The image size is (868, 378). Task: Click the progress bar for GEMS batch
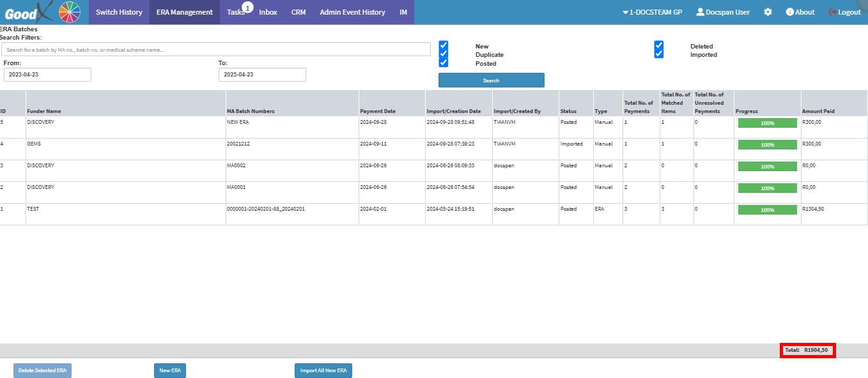[767, 145]
